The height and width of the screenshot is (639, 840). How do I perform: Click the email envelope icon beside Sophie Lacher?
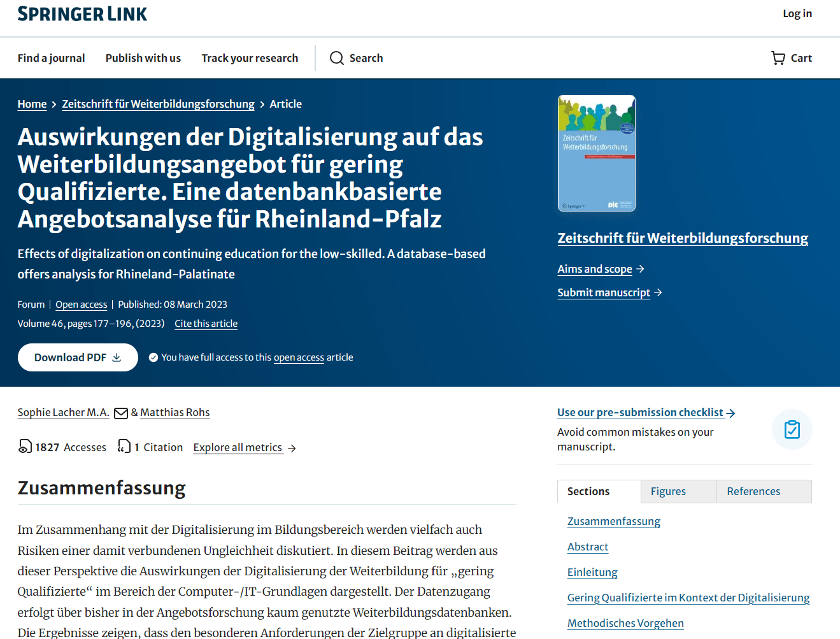121,413
